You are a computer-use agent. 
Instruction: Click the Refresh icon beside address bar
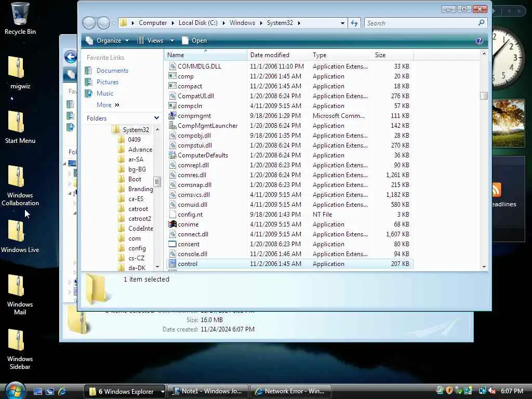click(354, 23)
